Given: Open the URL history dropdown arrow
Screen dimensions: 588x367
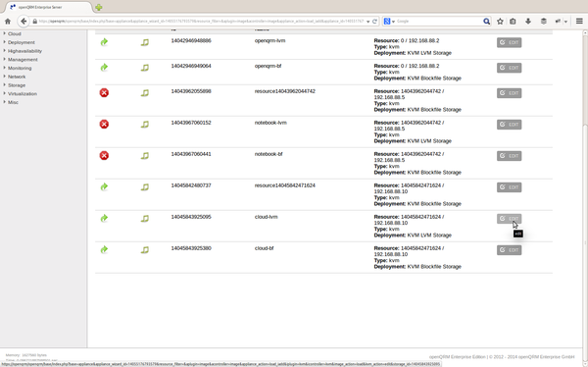Looking at the screenshot, I should pyautogui.click(x=367, y=22).
